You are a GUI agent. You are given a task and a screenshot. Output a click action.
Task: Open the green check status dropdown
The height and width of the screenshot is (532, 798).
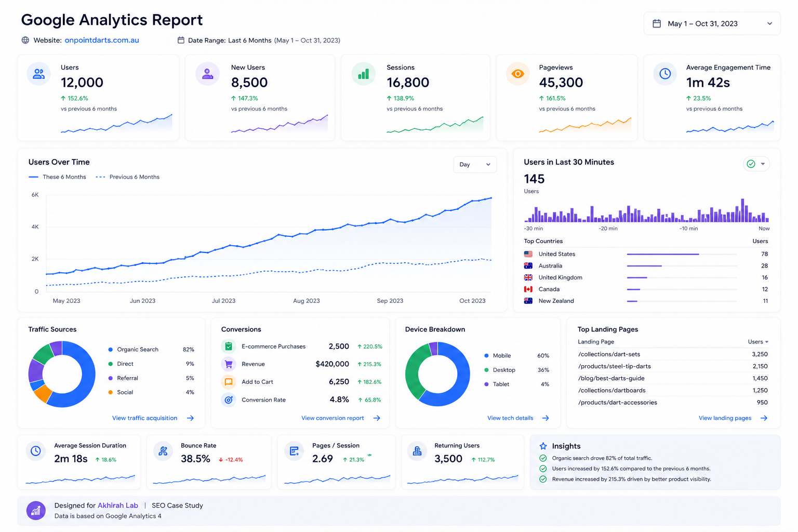tap(756, 164)
